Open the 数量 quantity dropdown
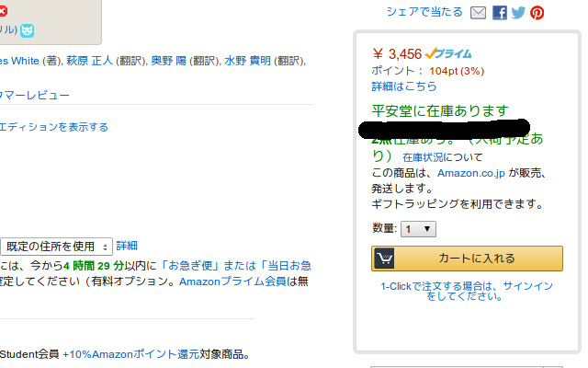Viewport: 588px width, 368px height. (418, 229)
